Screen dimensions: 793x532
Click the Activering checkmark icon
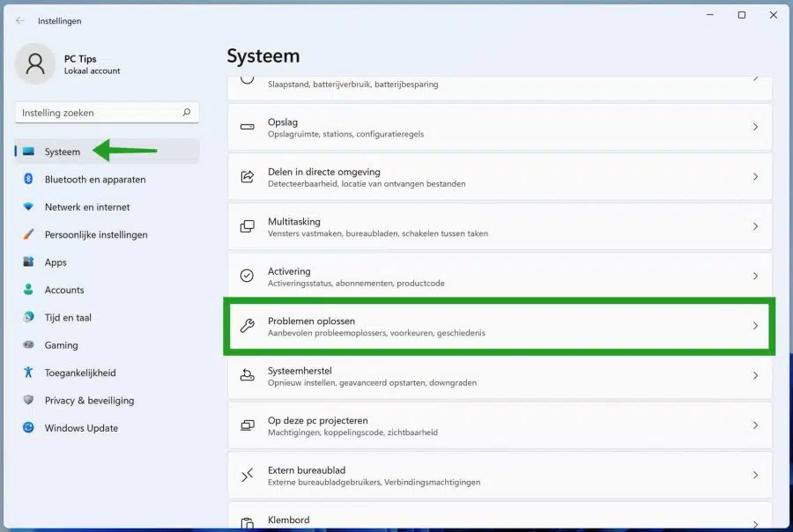tap(247, 276)
